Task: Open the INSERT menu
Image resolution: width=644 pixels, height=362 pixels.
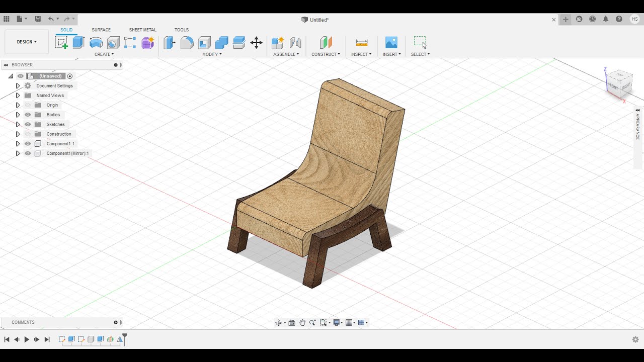Action: (x=392, y=54)
